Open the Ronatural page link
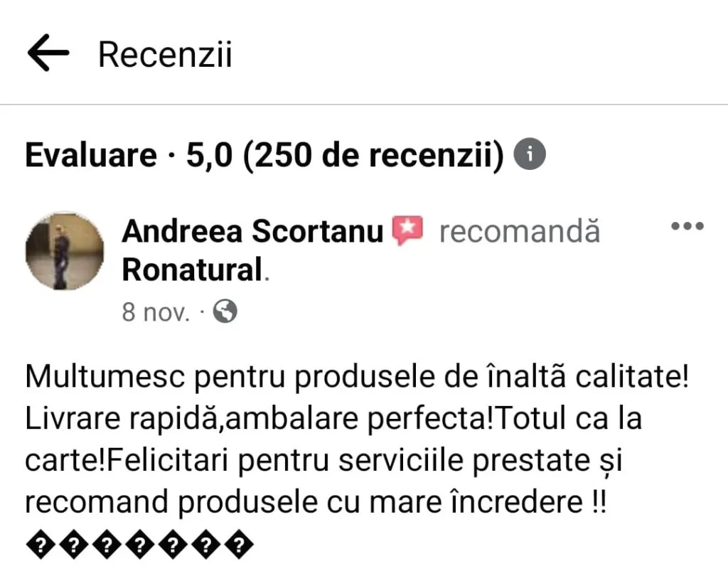The width and height of the screenshot is (728, 576). 192,270
